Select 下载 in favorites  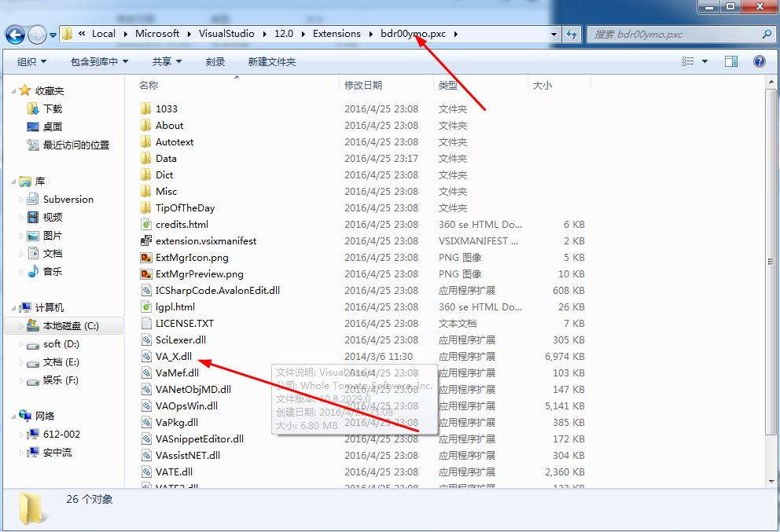point(52,109)
